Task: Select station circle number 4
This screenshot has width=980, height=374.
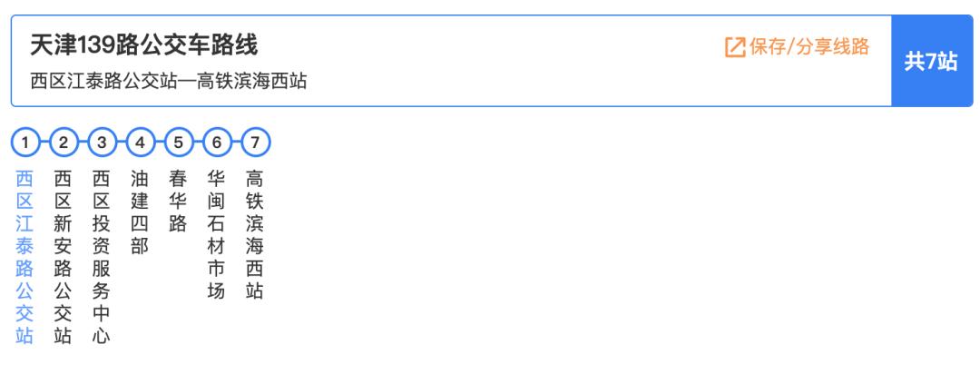Action: click(140, 143)
